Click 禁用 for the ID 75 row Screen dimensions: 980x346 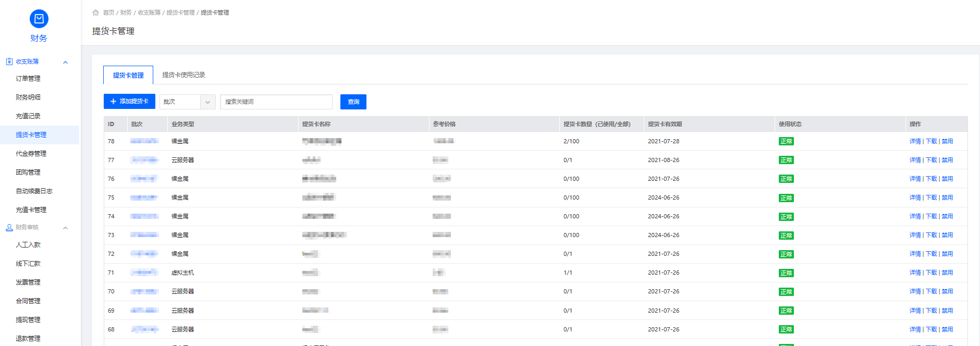pyautogui.click(x=947, y=197)
